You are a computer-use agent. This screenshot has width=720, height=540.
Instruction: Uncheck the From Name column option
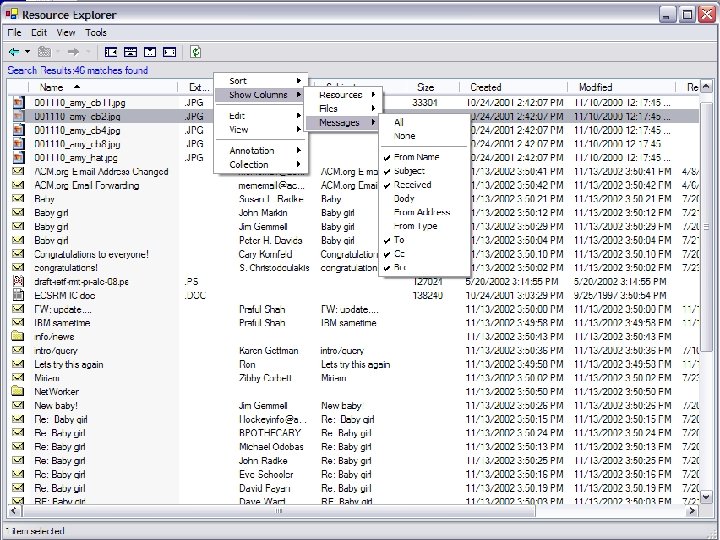424,157
